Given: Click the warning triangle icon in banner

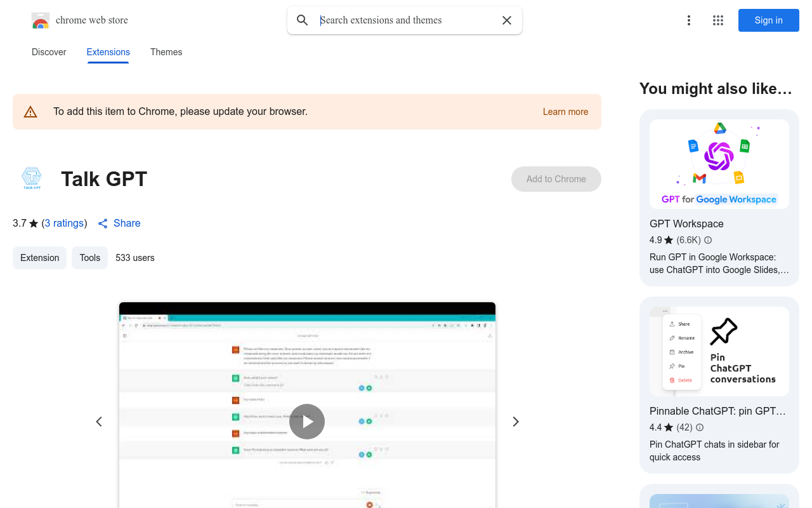Looking at the screenshot, I should pyautogui.click(x=30, y=112).
